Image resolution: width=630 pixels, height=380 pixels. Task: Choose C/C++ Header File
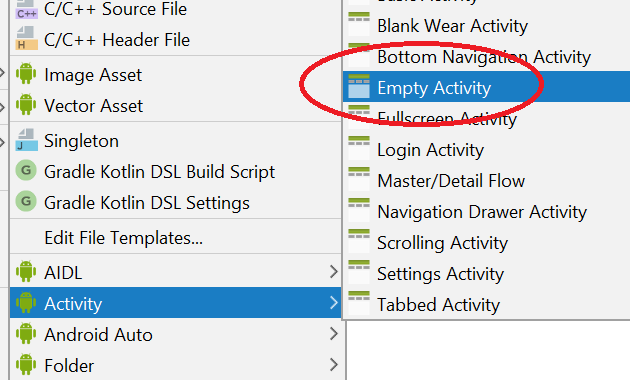[176, 40]
